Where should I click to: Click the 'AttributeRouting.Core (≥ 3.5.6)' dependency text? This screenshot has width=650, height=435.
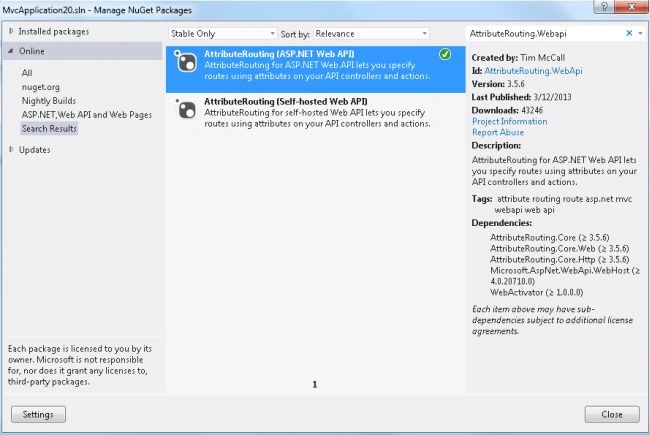tap(550, 238)
